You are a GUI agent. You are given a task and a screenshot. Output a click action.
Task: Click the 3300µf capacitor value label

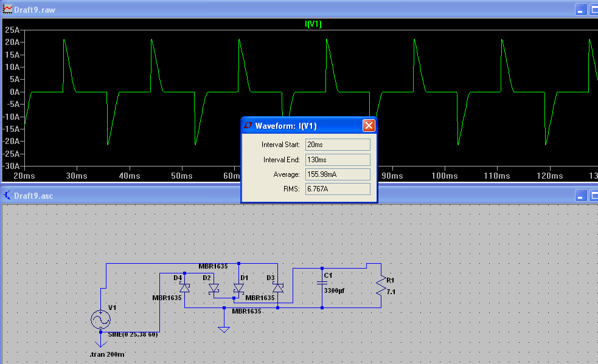(334, 291)
